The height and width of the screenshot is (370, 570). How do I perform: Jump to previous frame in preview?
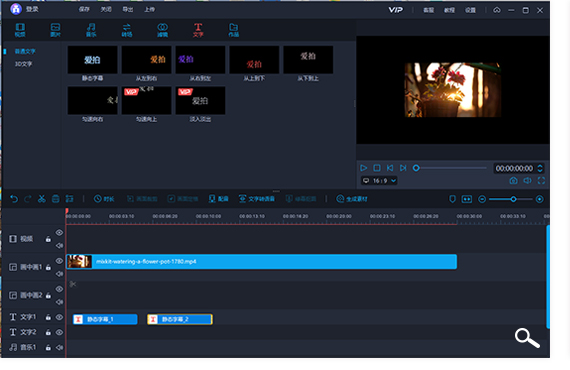coord(390,168)
